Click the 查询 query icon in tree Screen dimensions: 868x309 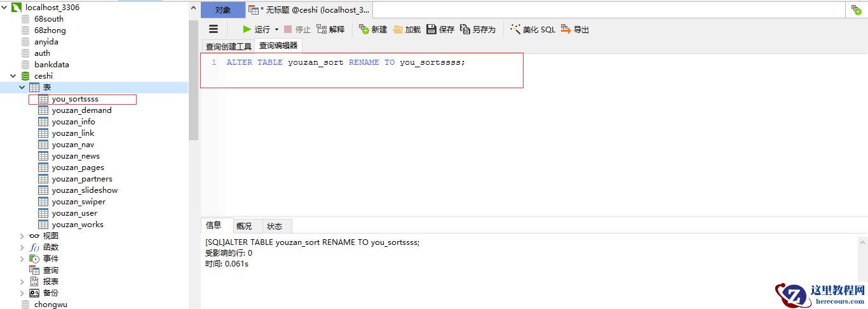pos(34,270)
